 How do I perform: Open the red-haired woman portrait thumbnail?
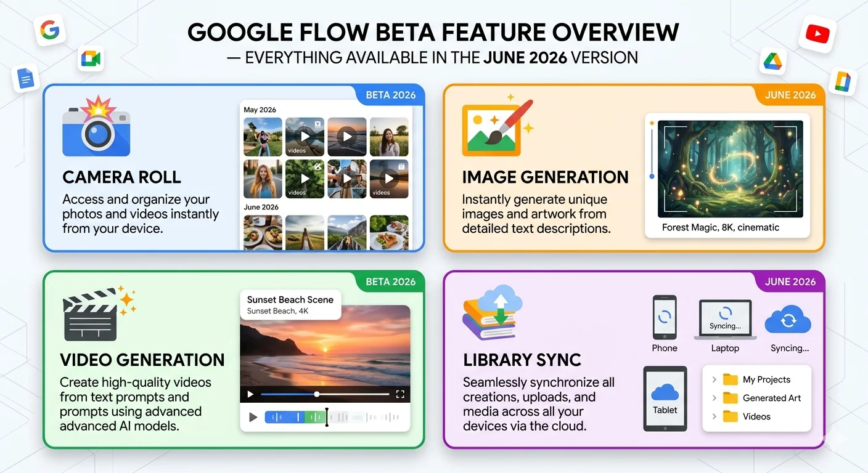(x=263, y=179)
